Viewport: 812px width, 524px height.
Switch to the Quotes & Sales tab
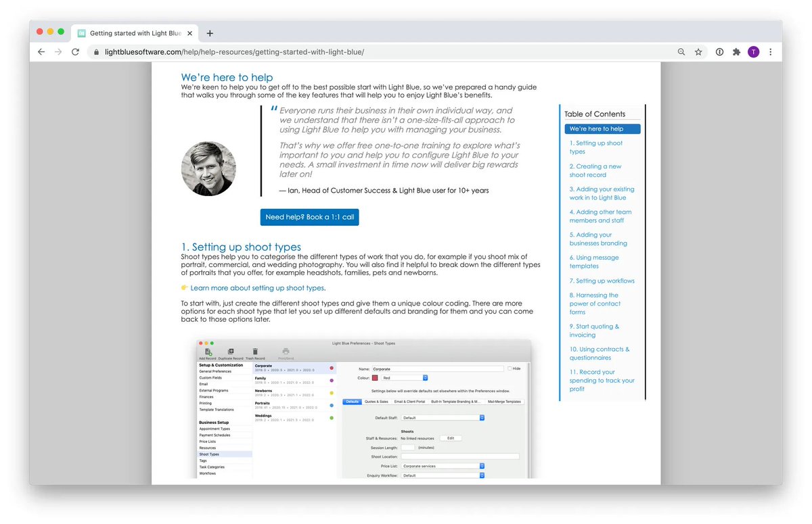click(377, 402)
